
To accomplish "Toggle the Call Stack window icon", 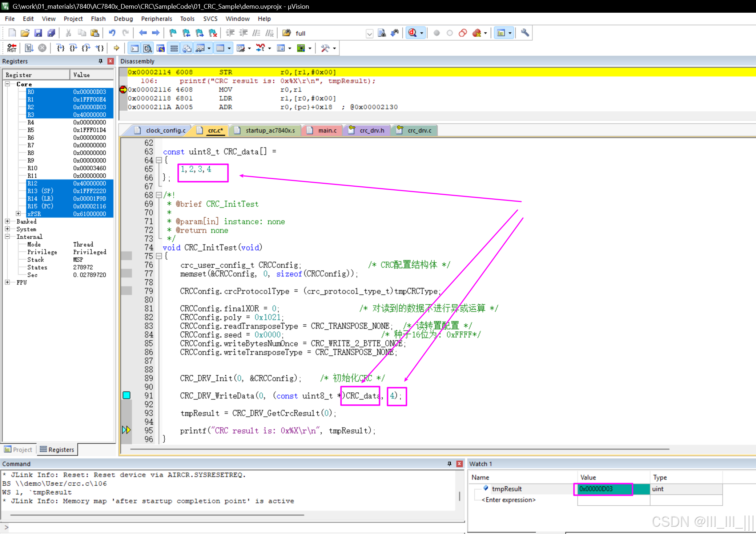I will [x=187, y=48].
